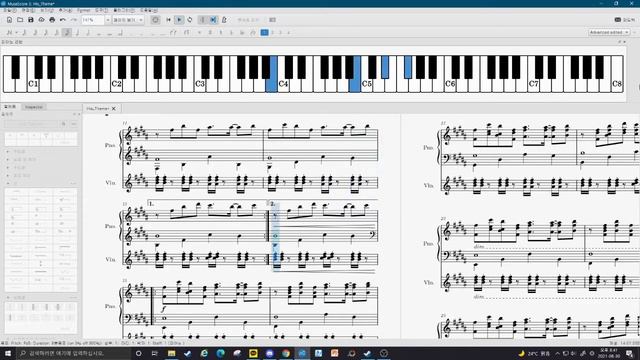Select the 32nd note duration icon
640x360 pixels.
(35, 32)
